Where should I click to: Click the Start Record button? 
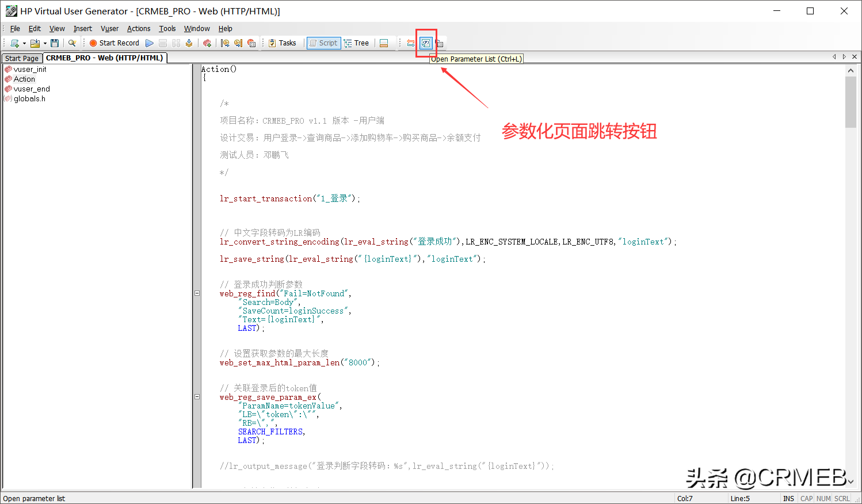(x=115, y=43)
